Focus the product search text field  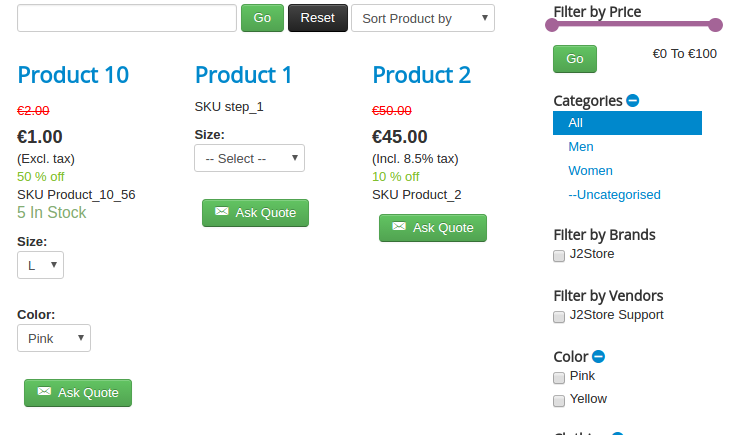click(127, 18)
